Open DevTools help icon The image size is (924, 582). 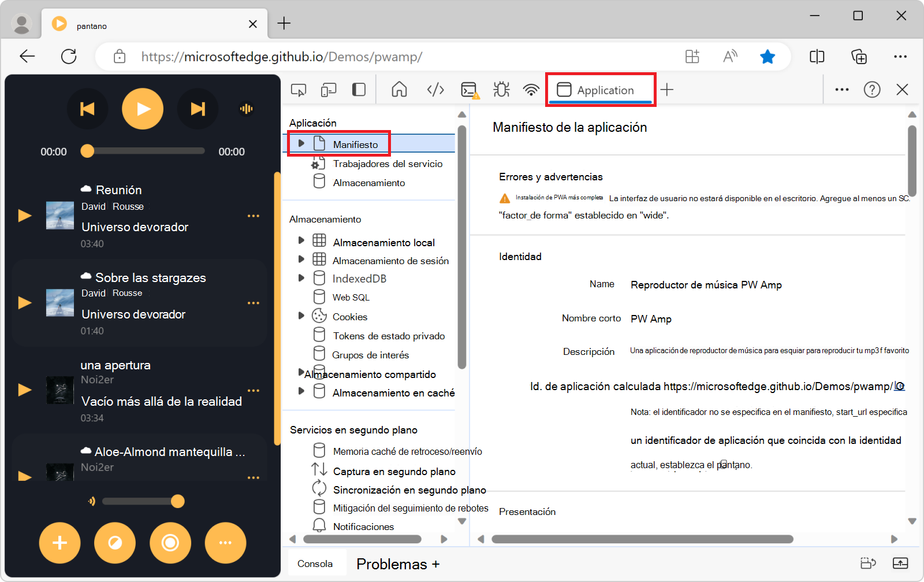pos(872,90)
